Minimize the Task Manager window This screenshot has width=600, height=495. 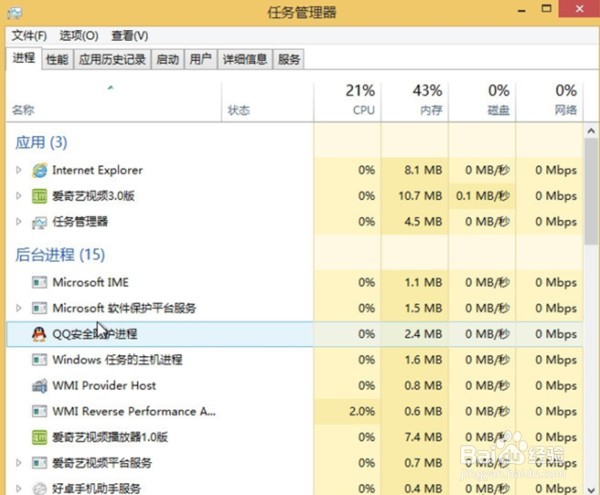tap(521, 10)
